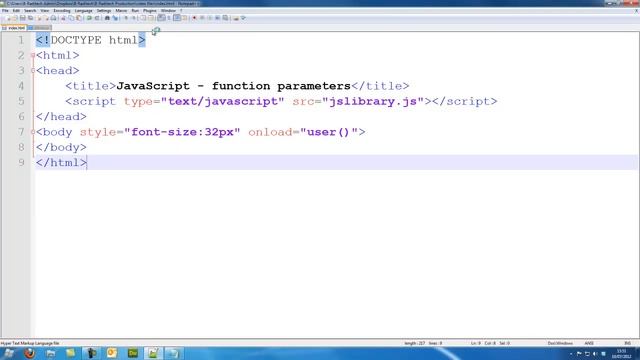The width and height of the screenshot is (640, 360).
Task: Click the onload 'user()' value
Action: [x=329, y=132]
